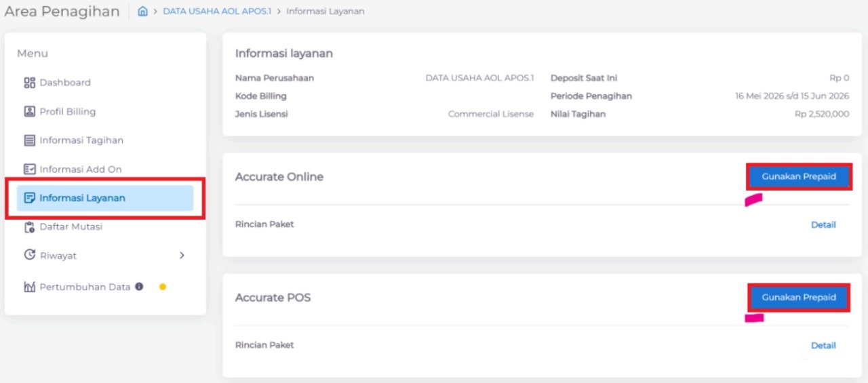Click the Kode Billing label

[261, 96]
